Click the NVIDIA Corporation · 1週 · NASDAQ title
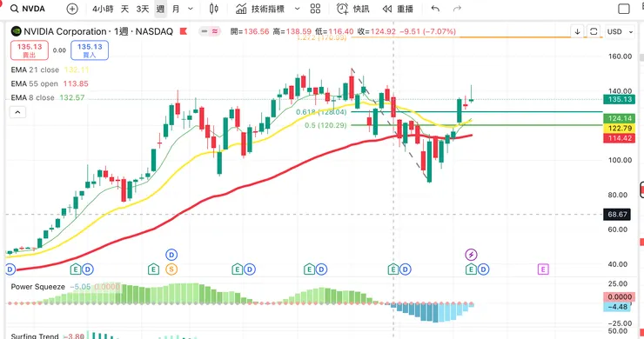 [98, 31]
